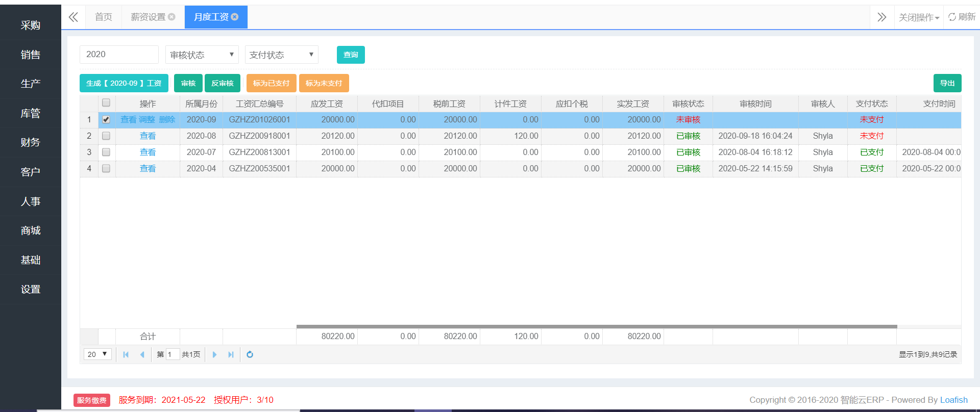Go to first page icon in pager

tap(126, 354)
